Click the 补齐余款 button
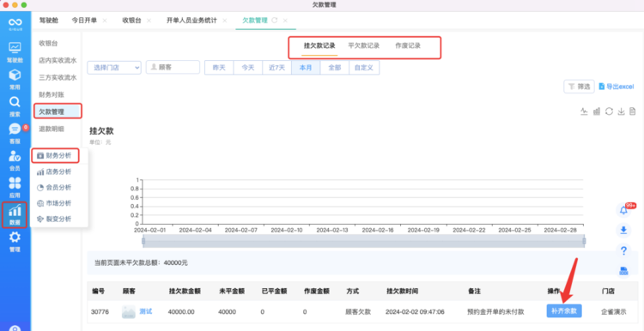 564,311
